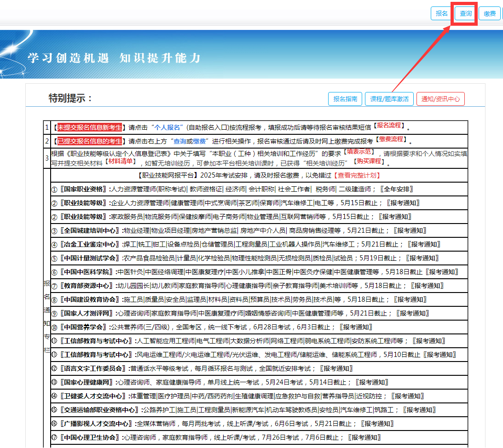Open the 查询 button in the top bar
Screen dimensions: 503x448
coord(465,13)
